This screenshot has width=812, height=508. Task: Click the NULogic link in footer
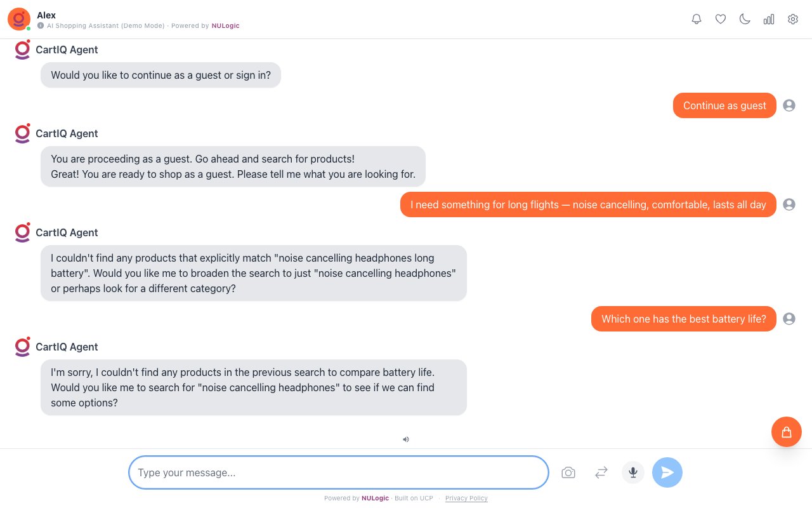(x=375, y=498)
